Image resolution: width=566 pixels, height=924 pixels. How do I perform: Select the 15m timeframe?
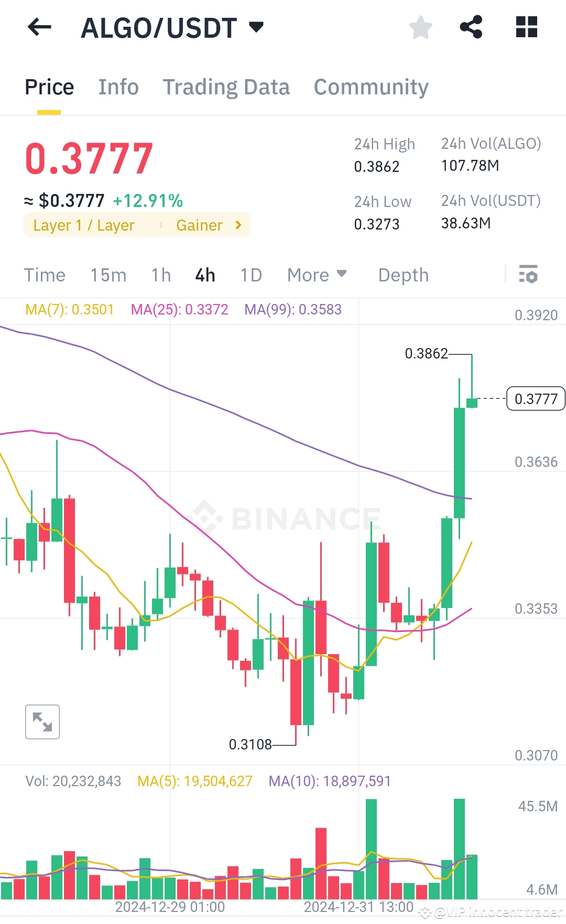(108, 275)
